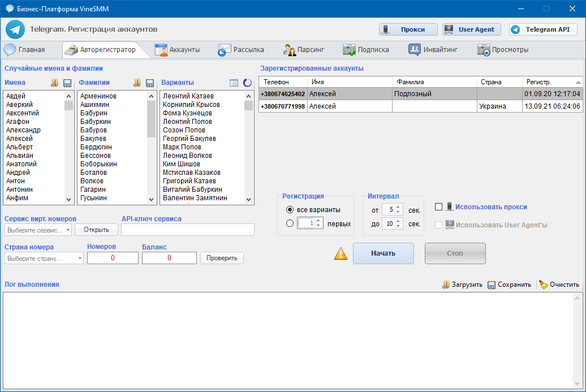Click the save names floppy icon beside Имена
Image resolution: width=586 pixels, height=392 pixels.
(67, 83)
